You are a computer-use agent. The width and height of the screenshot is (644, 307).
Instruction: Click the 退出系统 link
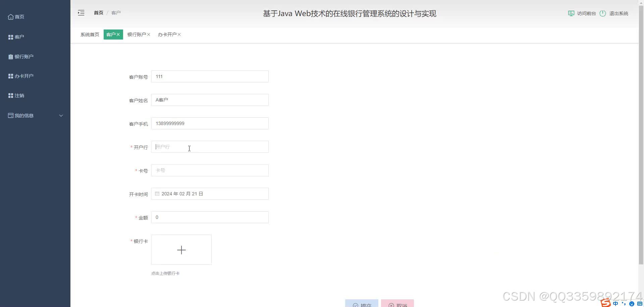(x=619, y=13)
